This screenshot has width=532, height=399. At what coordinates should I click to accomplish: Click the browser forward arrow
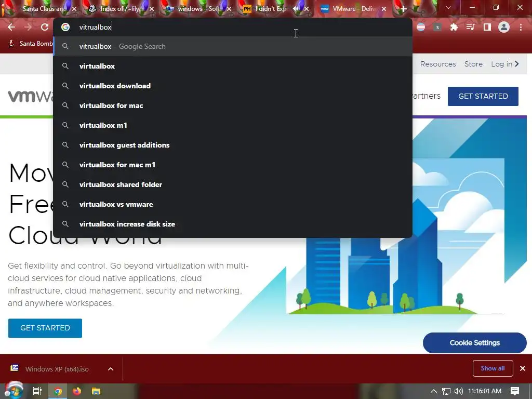(x=28, y=27)
